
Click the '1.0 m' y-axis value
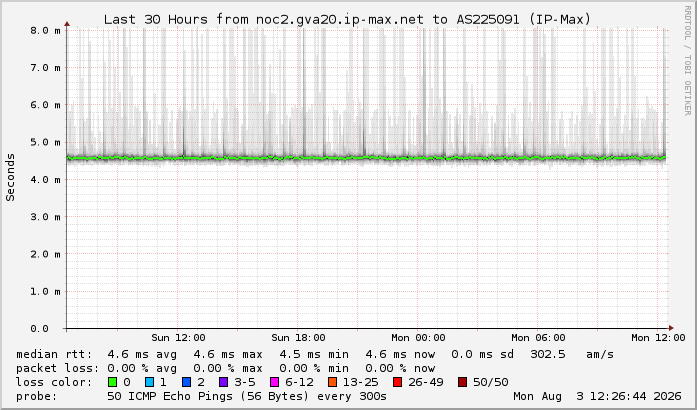point(45,292)
